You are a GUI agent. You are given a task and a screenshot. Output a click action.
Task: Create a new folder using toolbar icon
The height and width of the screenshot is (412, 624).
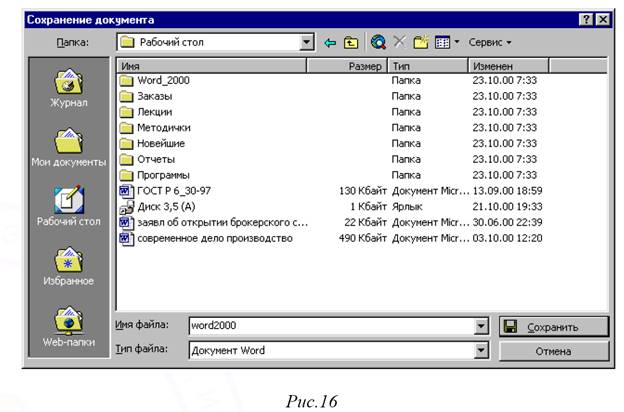click(422, 43)
